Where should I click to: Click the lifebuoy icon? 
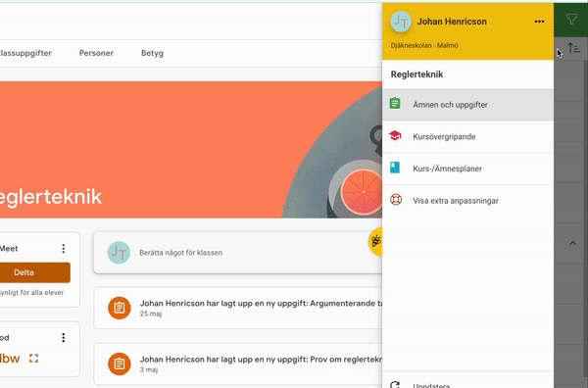(396, 200)
